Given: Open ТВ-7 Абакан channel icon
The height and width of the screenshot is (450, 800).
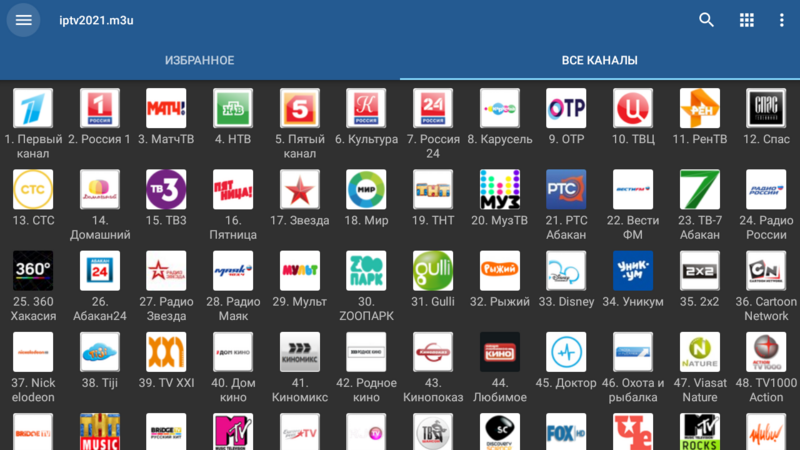Looking at the screenshot, I should [x=699, y=189].
